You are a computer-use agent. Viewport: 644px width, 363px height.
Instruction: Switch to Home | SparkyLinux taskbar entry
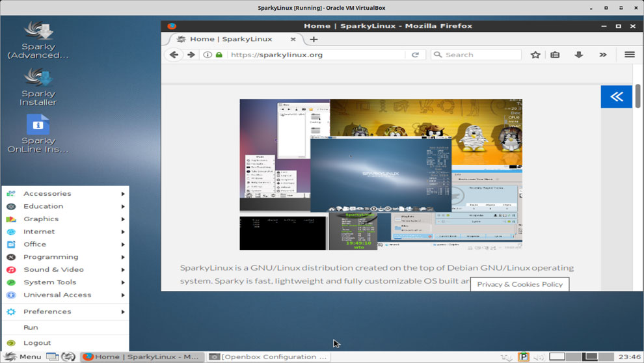tap(142, 357)
